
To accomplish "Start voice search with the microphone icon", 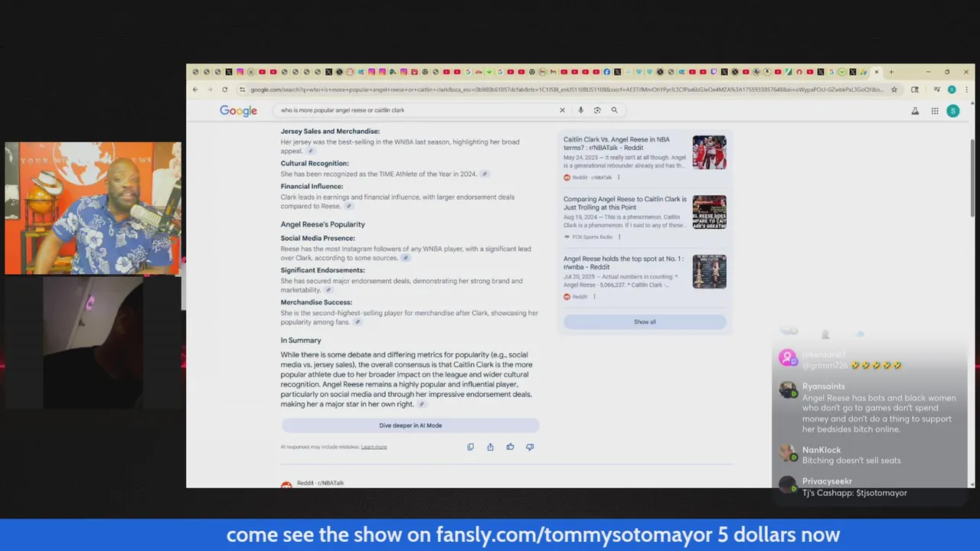I will pyautogui.click(x=580, y=110).
